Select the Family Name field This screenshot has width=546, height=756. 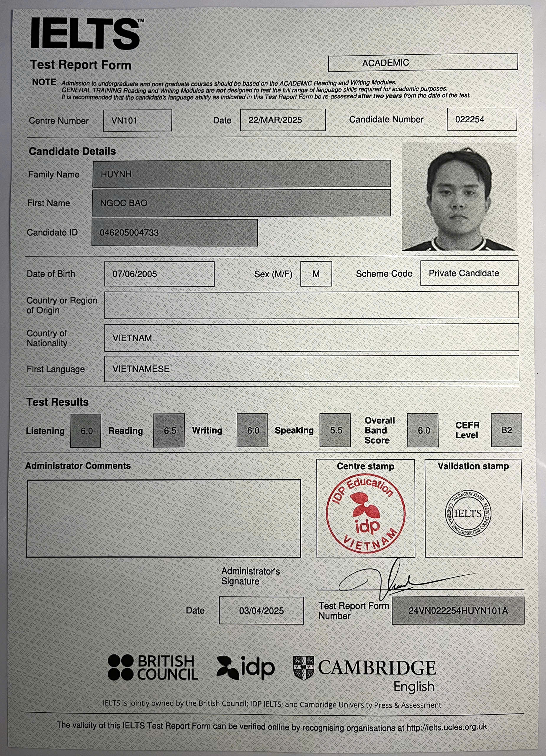point(241,174)
